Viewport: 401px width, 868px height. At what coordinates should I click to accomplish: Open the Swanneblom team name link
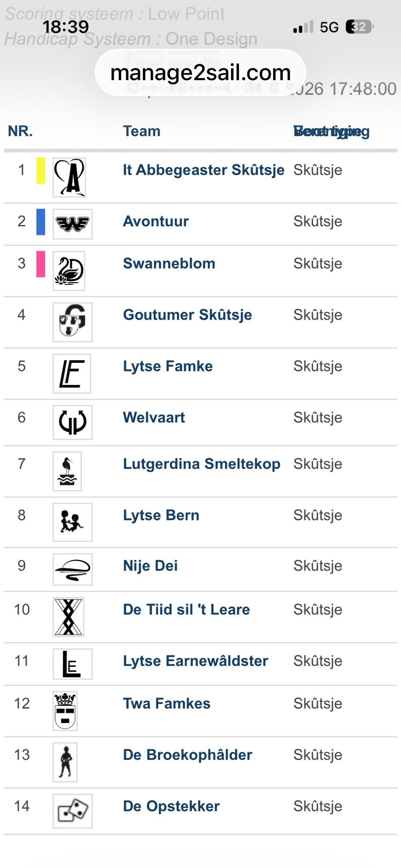click(169, 264)
